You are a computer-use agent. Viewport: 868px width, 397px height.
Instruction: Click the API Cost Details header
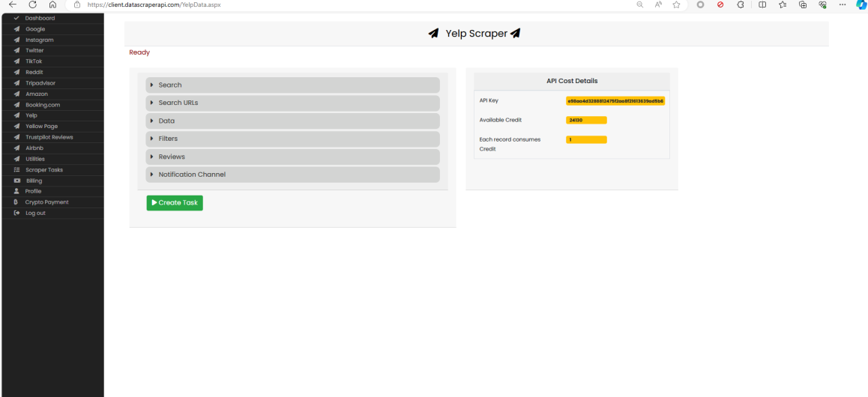(572, 81)
